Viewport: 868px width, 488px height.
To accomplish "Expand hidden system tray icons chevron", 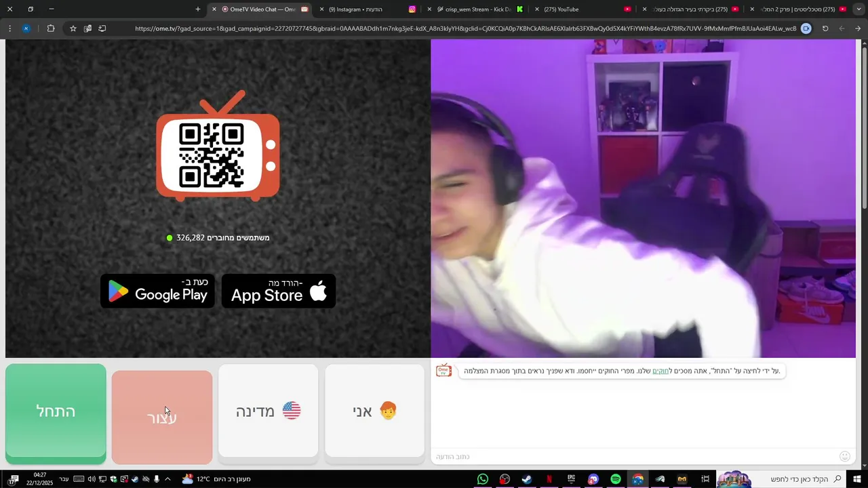I will [x=167, y=479].
